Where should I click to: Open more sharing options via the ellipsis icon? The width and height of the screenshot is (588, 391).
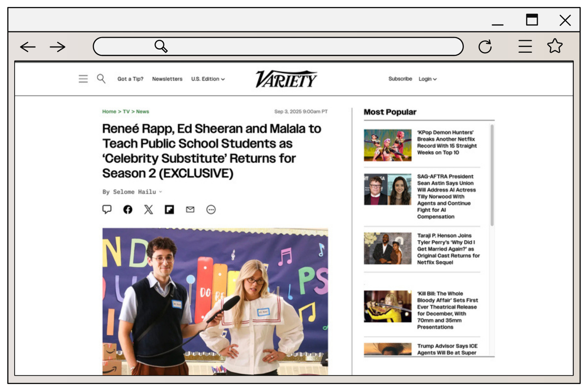click(211, 209)
